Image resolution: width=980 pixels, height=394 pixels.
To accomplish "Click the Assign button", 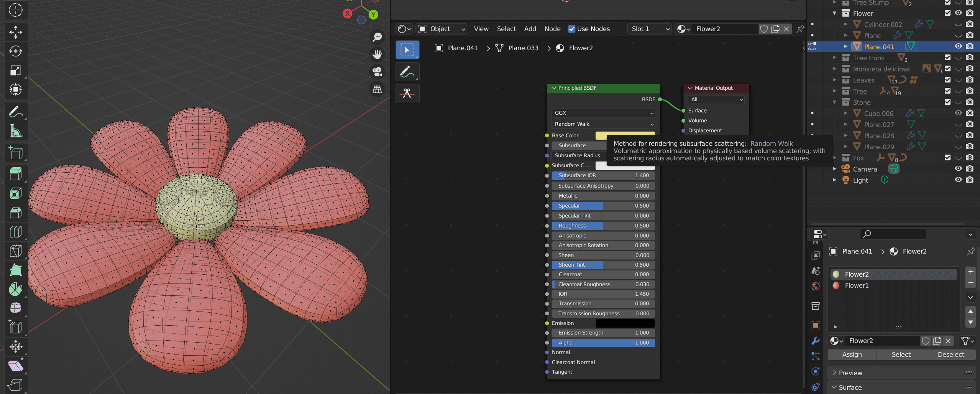I will (x=852, y=354).
